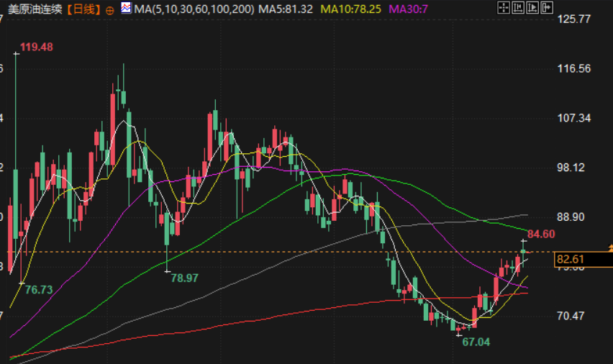The image size is (613, 364).
Task: Select the 119.48 high price marker
Action: coord(37,47)
